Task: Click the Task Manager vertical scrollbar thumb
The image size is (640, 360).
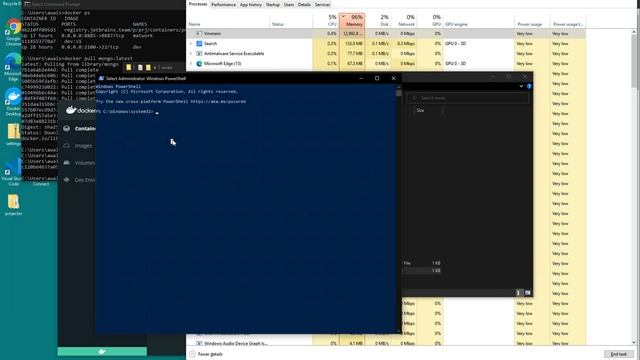Action: [634, 60]
